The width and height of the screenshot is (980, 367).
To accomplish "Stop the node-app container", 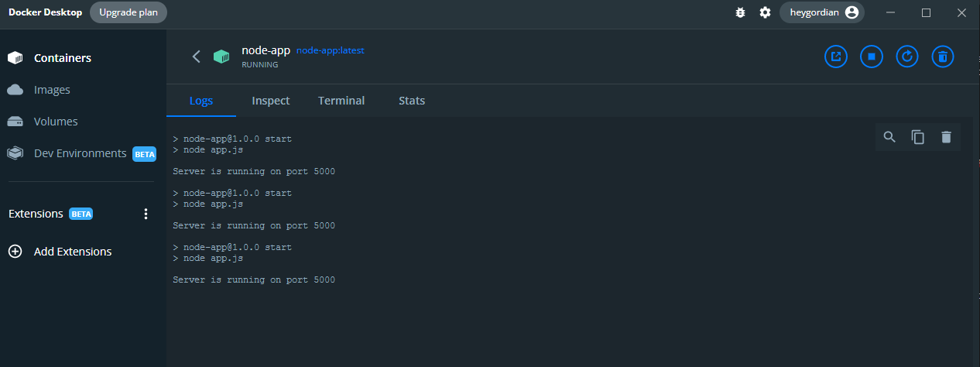I will [872, 57].
